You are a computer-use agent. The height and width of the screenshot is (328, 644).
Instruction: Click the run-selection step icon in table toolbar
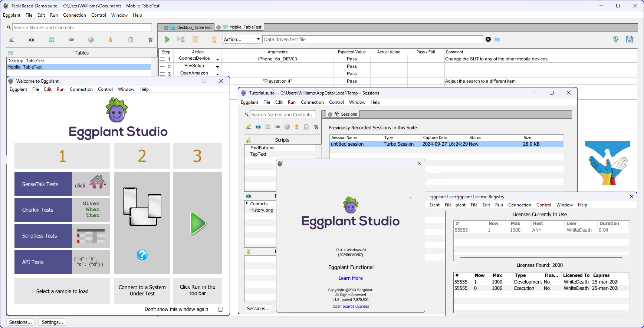click(x=181, y=39)
